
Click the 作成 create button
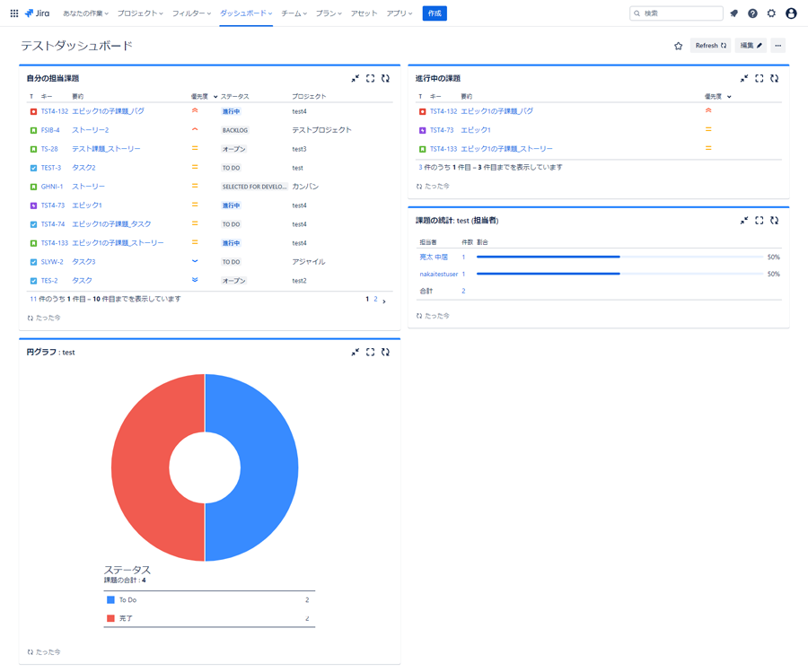coord(435,13)
